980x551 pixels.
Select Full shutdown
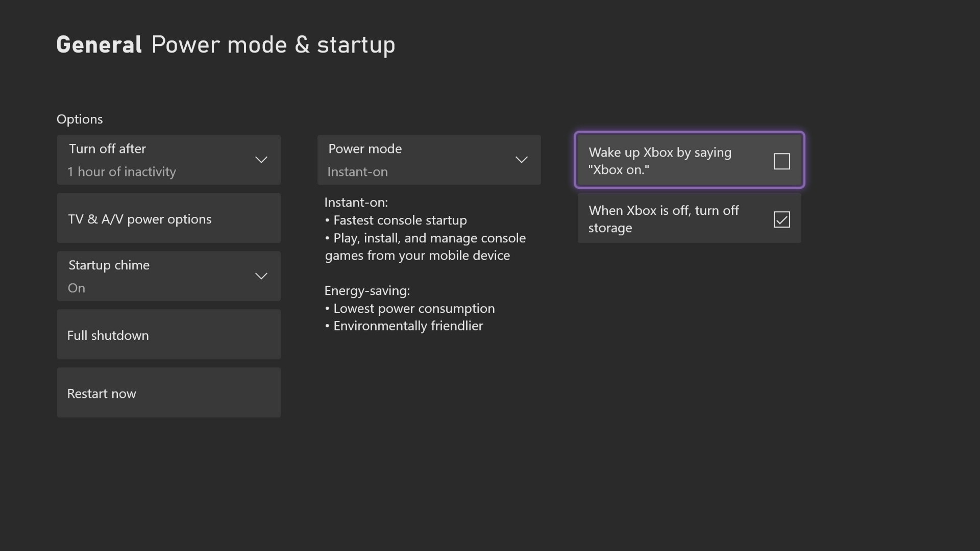tap(168, 335)
